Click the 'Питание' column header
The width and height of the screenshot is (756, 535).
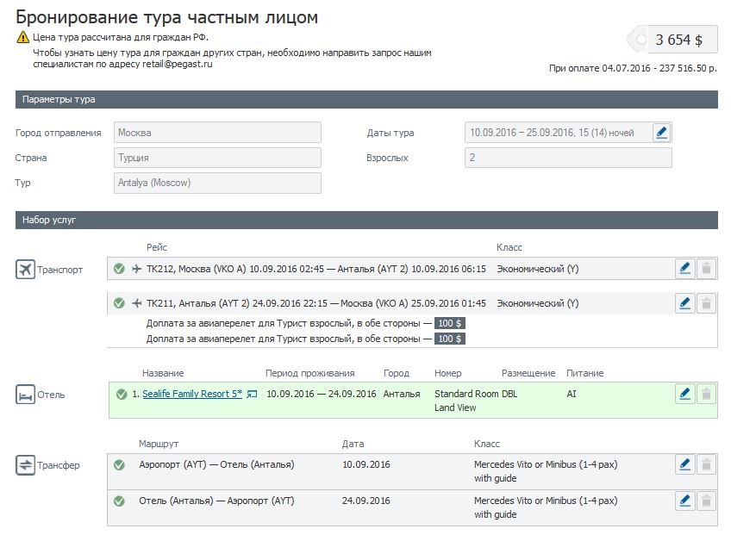click(584, 373)
